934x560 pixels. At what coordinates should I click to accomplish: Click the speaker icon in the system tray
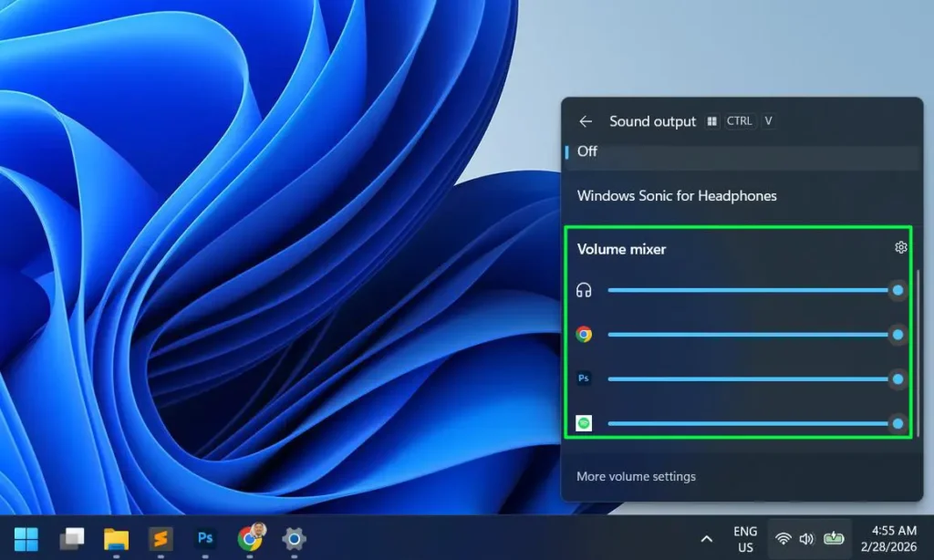(x=808, y=538)
